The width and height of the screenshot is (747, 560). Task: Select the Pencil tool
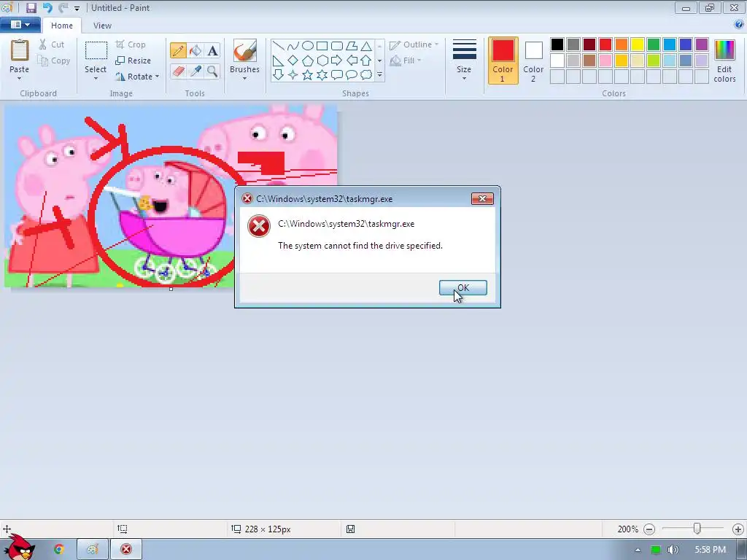(x=178, y=50)
